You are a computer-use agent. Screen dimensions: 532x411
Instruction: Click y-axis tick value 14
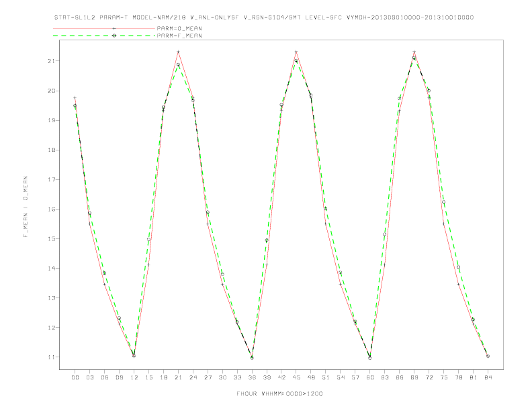point(52,268)
